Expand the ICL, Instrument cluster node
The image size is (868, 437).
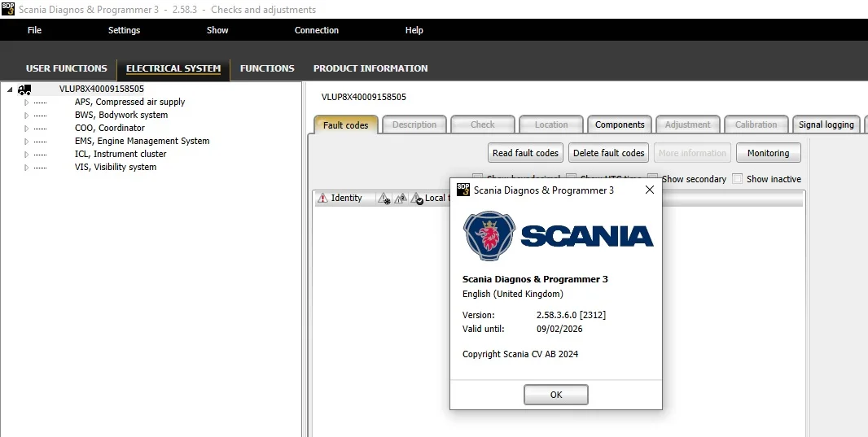pos(26,155)
